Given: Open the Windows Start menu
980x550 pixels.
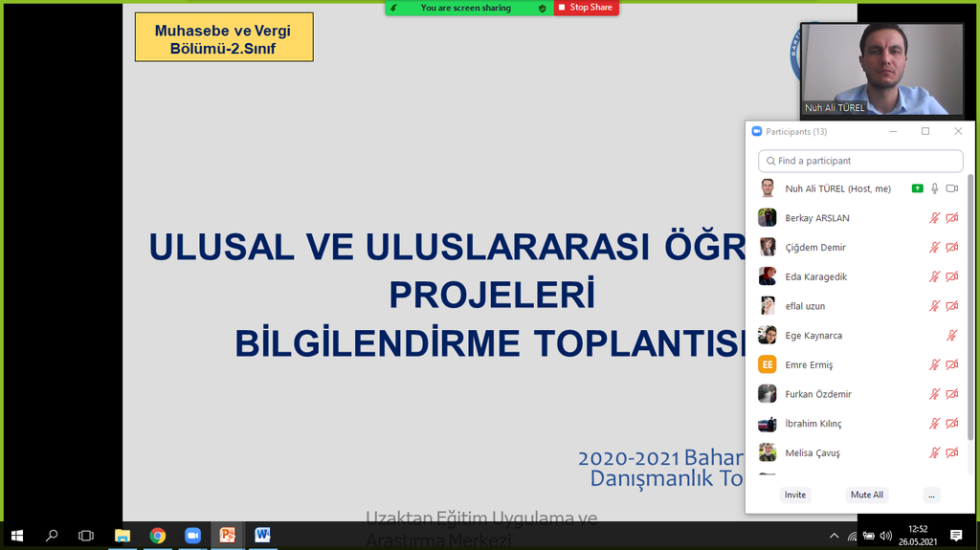Looking at the screenshot, I should (x=17, y=536).
